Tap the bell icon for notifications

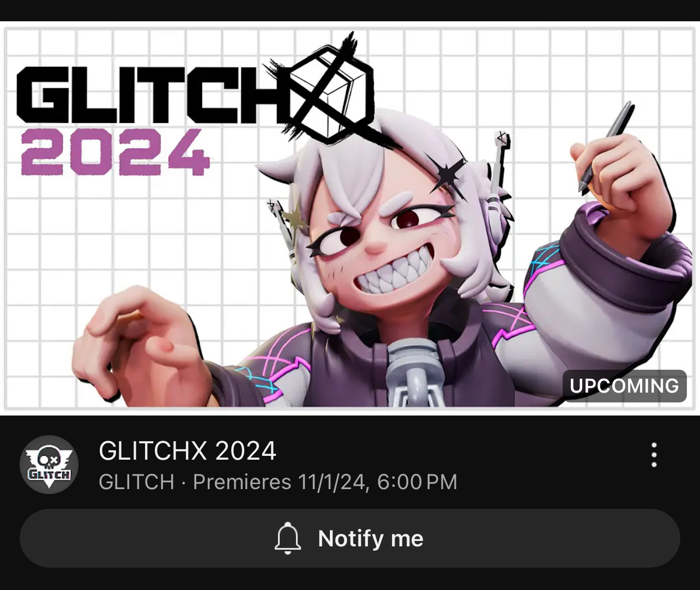288,538
